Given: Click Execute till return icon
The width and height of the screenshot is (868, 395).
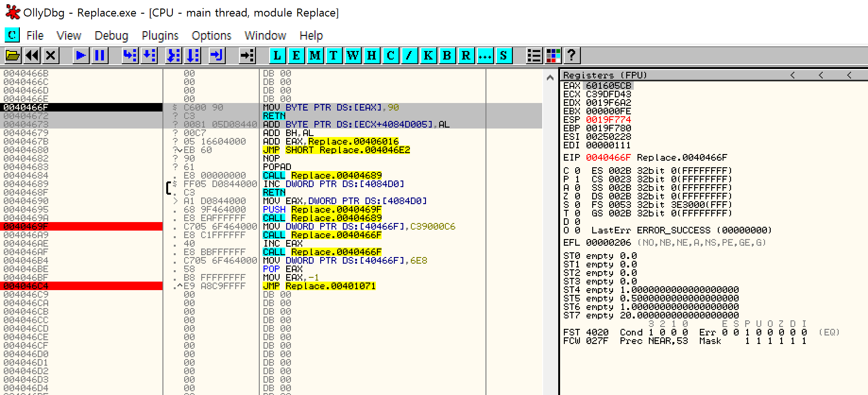Looking at the screenshot, I should pos(217,56).
